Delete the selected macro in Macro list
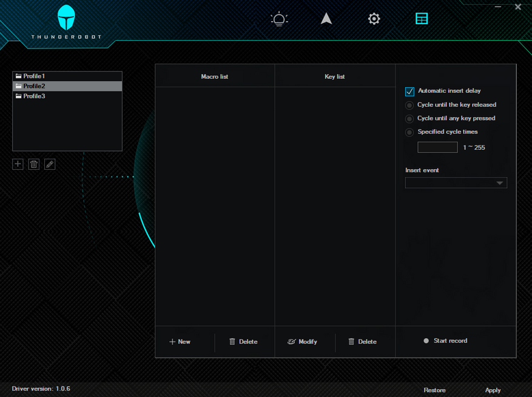This screenshot has width=532, height=397. point(243,342)
